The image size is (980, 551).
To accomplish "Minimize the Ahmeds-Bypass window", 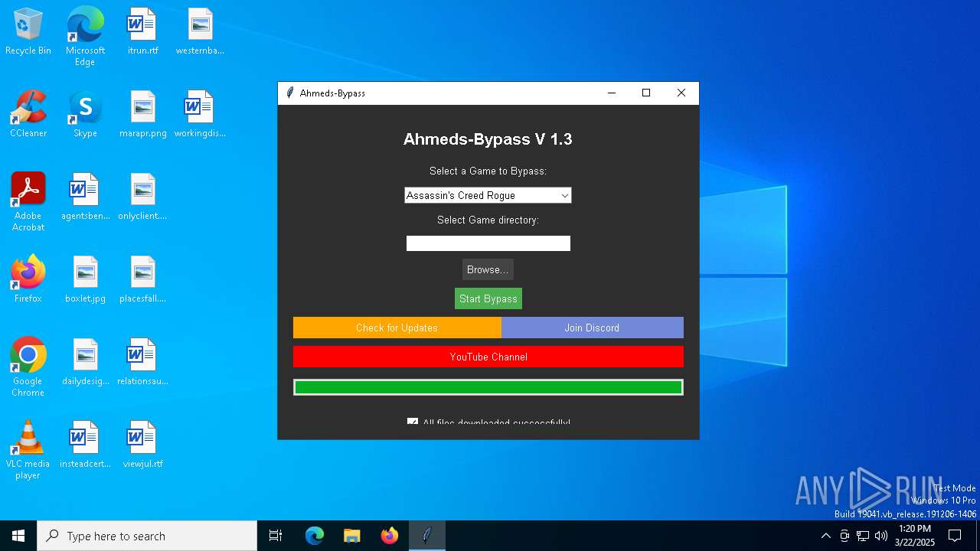I will click(x=612, y=93).
